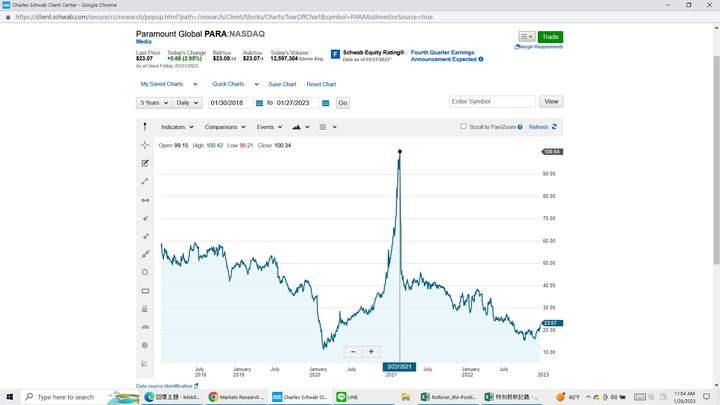The image size is (720, 405).
Task: Click the 3/22/2021 date marker on axis
Action: (399, 367)
